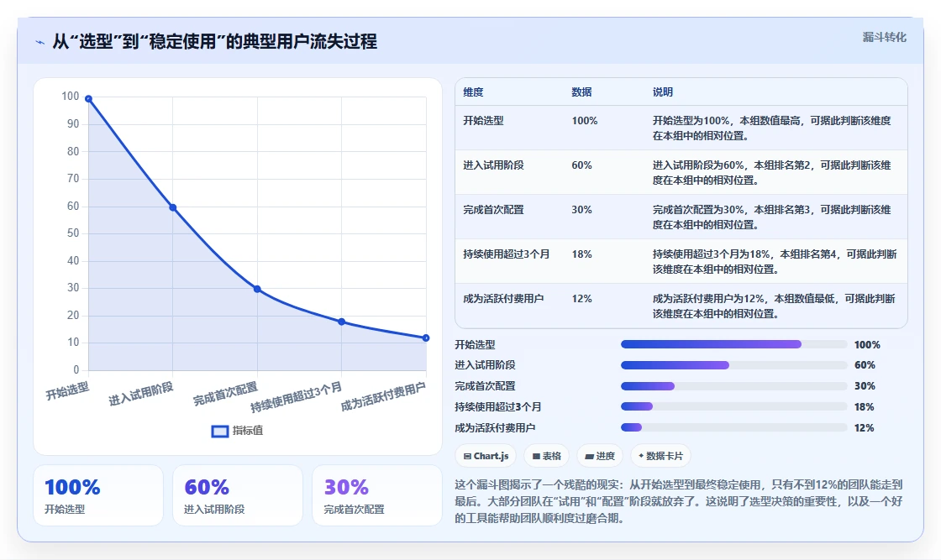Screen dimensions: 941x560
Task: Click the chart point at value 18
Action: coord(341,322)
